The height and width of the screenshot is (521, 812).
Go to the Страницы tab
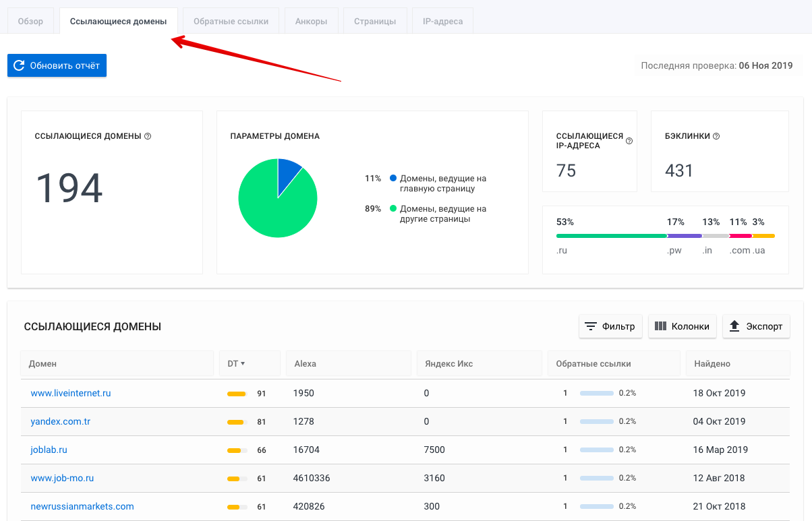click(375, 21)
